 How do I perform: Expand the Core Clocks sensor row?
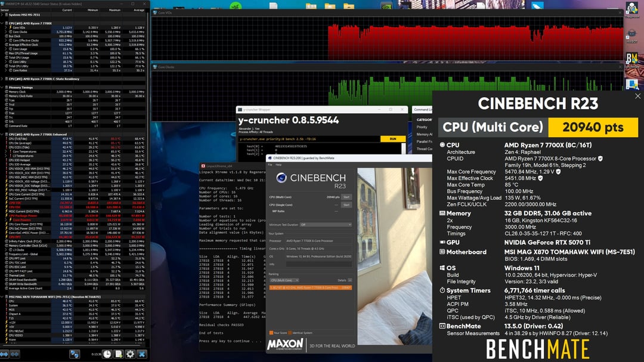[6, 32]
